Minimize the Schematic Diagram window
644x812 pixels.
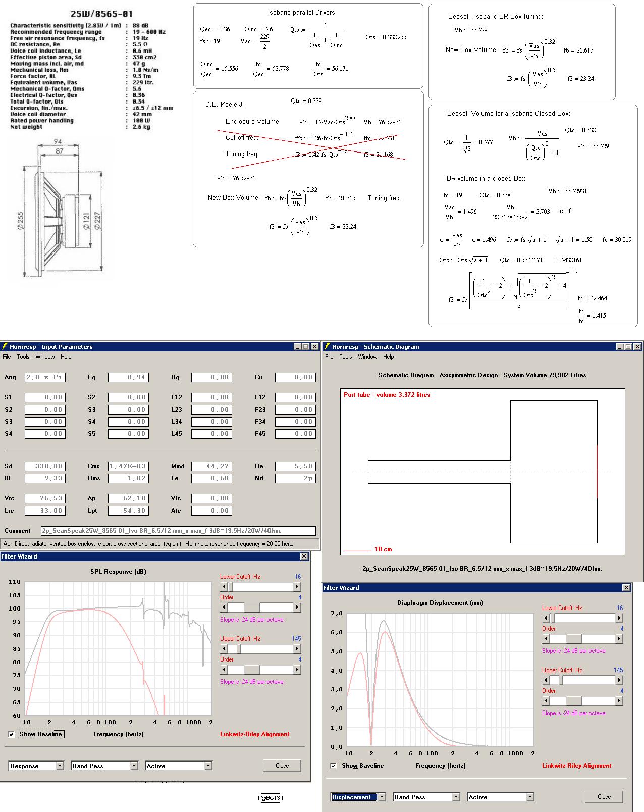(620, 347)
